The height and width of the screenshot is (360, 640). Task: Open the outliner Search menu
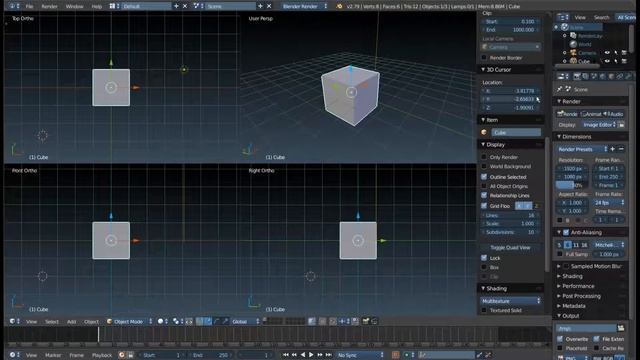pyautogui.click(x=601, y=17)
